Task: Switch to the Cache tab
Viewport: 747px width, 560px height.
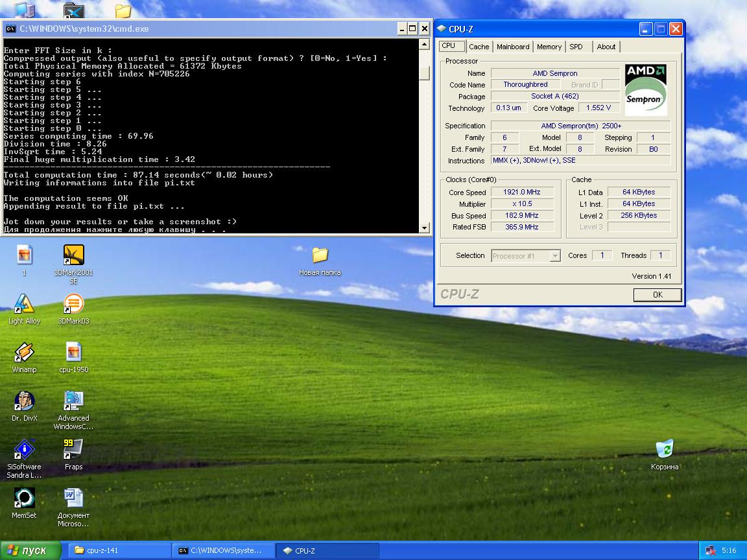Action: 479,47
